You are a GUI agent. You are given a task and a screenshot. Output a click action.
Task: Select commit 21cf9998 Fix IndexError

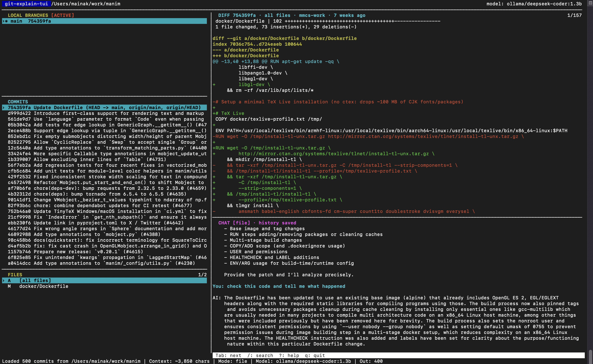[104, 217]
